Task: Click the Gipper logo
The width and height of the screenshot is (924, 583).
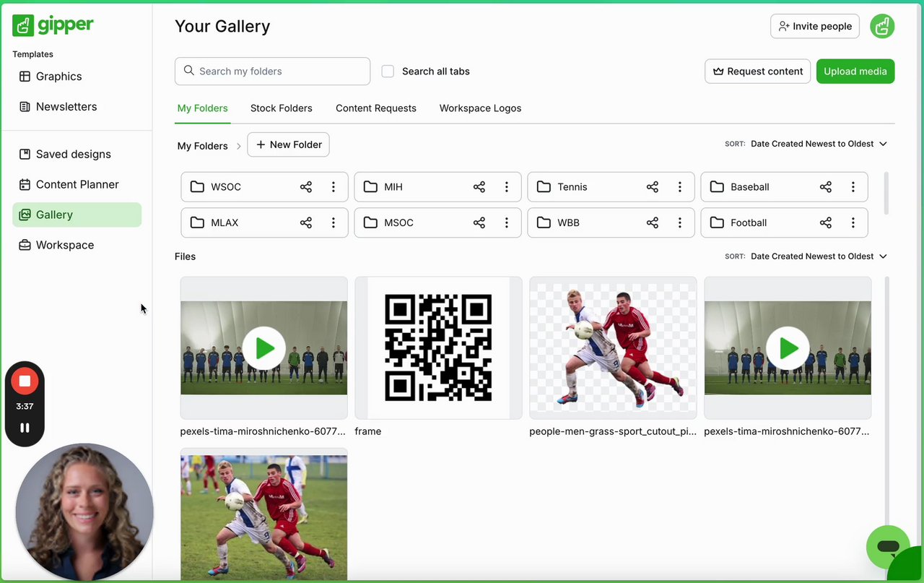Action: [x=53, y=25]
